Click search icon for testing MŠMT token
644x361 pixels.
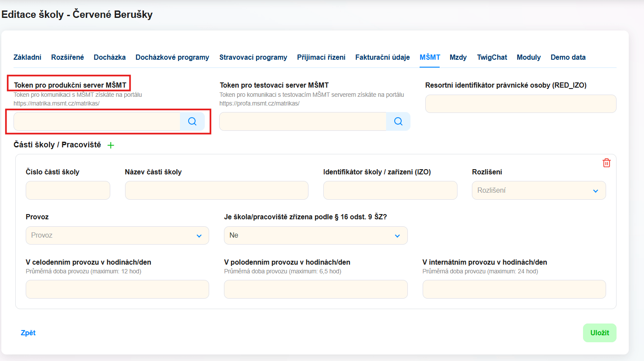pos(398,122)
